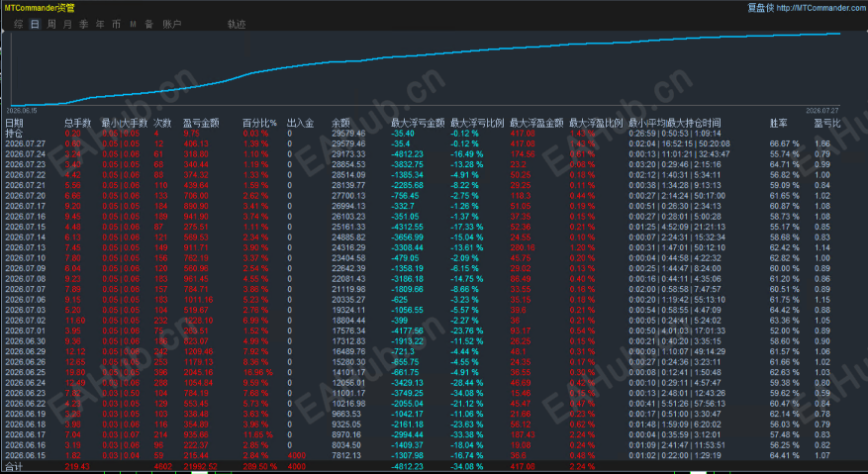Click chart end date label 2026.07.27

coord(822,110)
